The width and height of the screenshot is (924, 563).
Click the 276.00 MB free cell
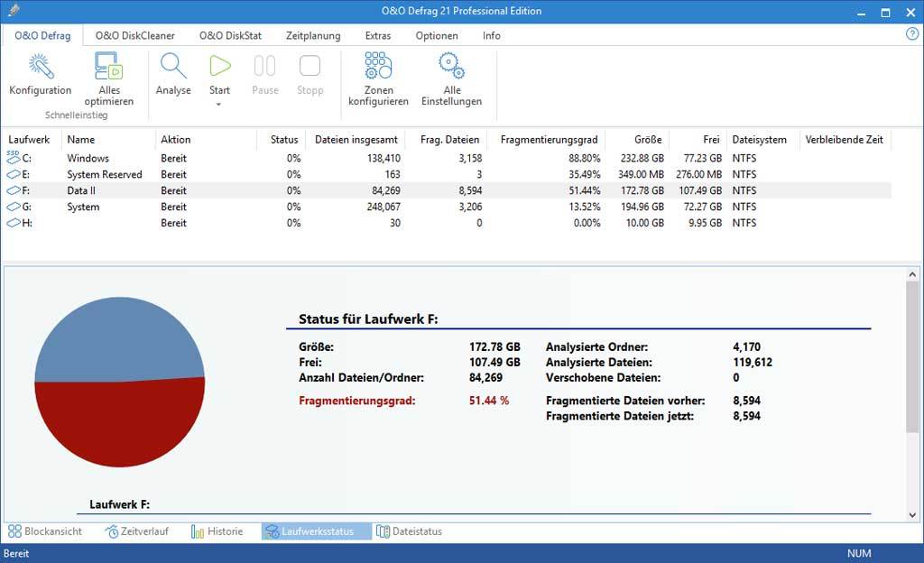pyautogui.click(x=699, y=174)
